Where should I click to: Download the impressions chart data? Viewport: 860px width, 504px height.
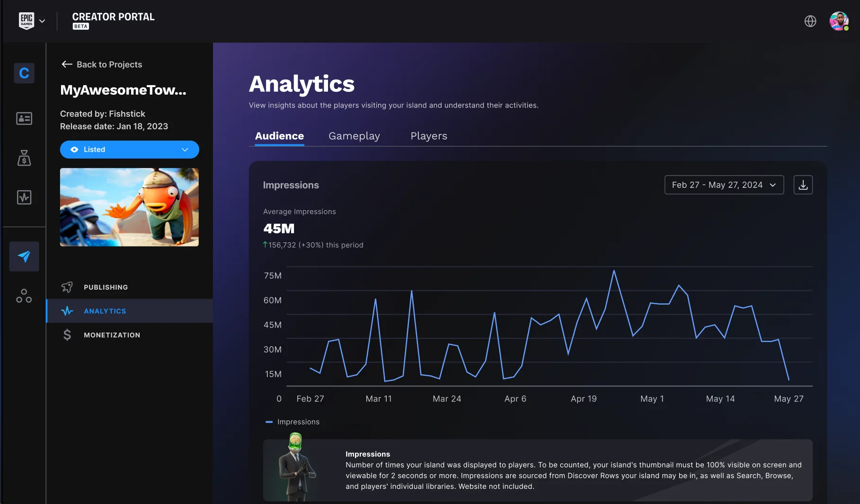pyautogui.click(x=803, y=185)
